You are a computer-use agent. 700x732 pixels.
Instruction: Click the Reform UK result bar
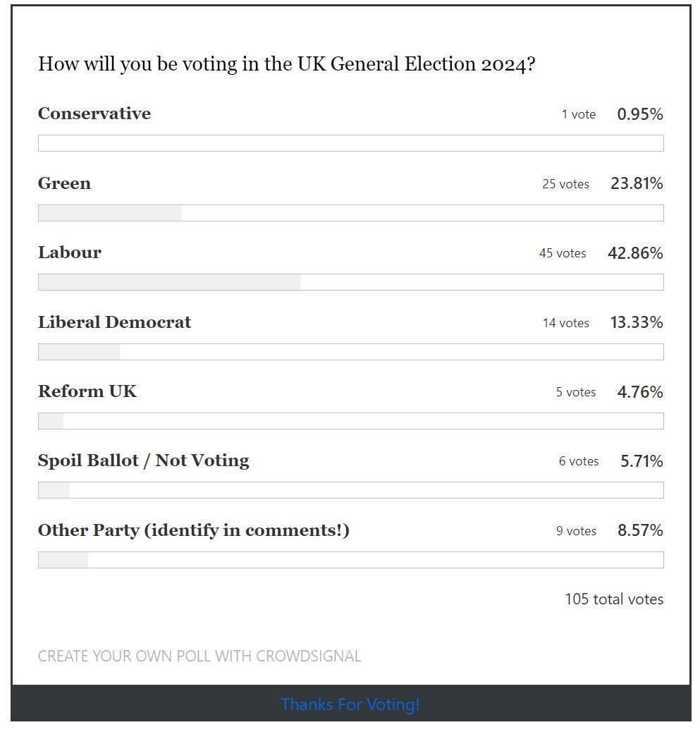(x=350, y=421)
